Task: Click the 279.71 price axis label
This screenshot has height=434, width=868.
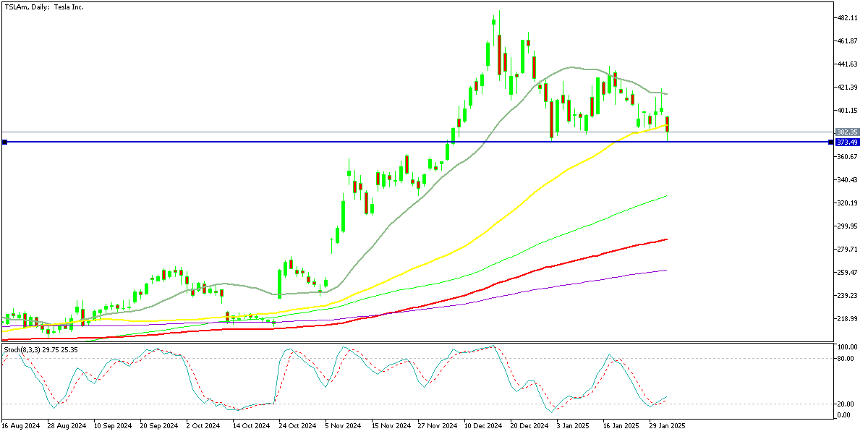Action: point(847,249)
